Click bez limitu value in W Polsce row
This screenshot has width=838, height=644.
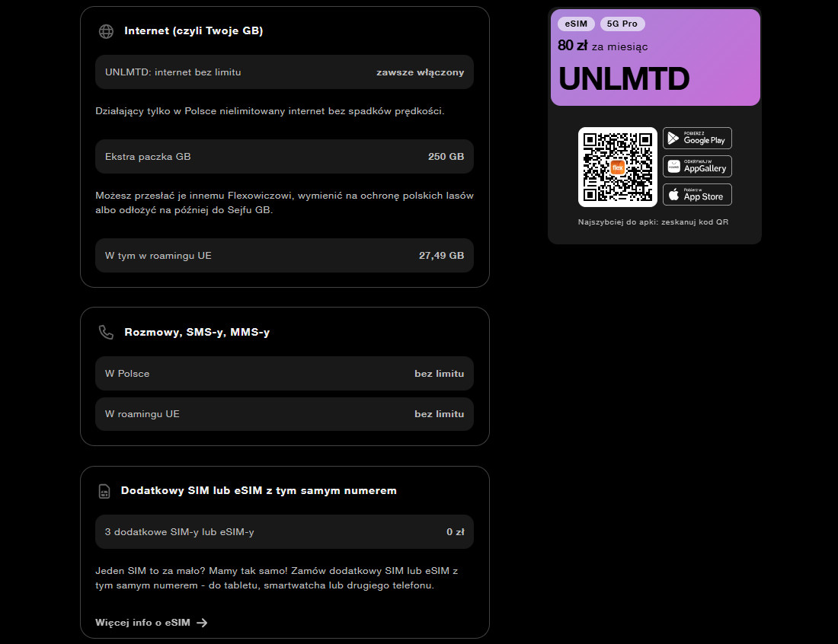pyautogui.click(x=440, y=374)
